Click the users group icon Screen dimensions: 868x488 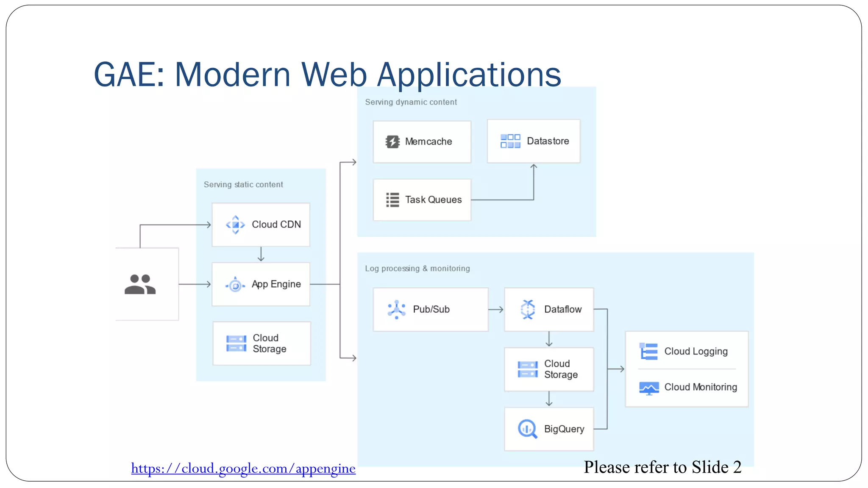point(140,284)
